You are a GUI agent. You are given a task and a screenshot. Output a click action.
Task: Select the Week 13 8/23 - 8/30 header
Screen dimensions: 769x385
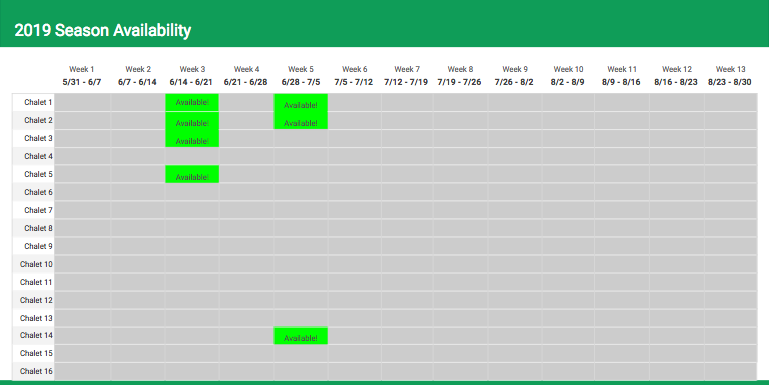[730, 76]
